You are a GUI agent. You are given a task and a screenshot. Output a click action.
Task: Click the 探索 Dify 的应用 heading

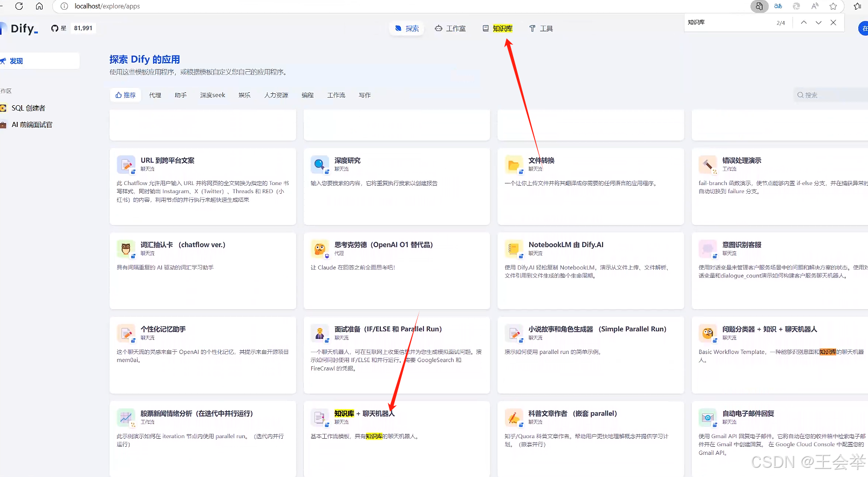coord(145,59)
